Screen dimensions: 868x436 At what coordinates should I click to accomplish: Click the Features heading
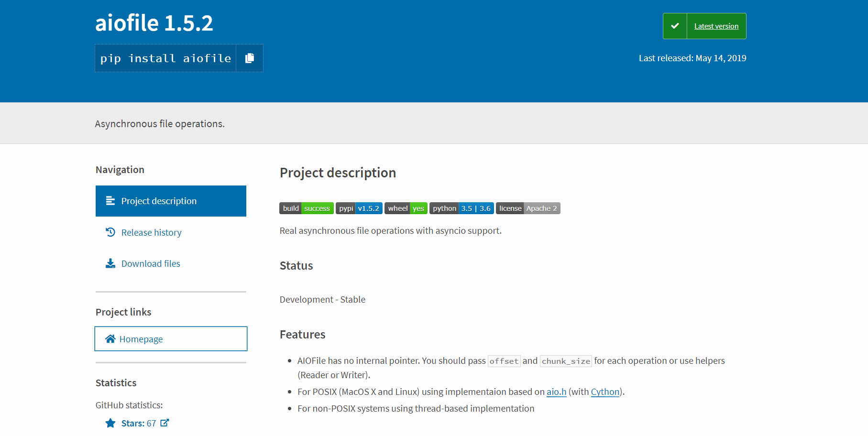(303, 334)
